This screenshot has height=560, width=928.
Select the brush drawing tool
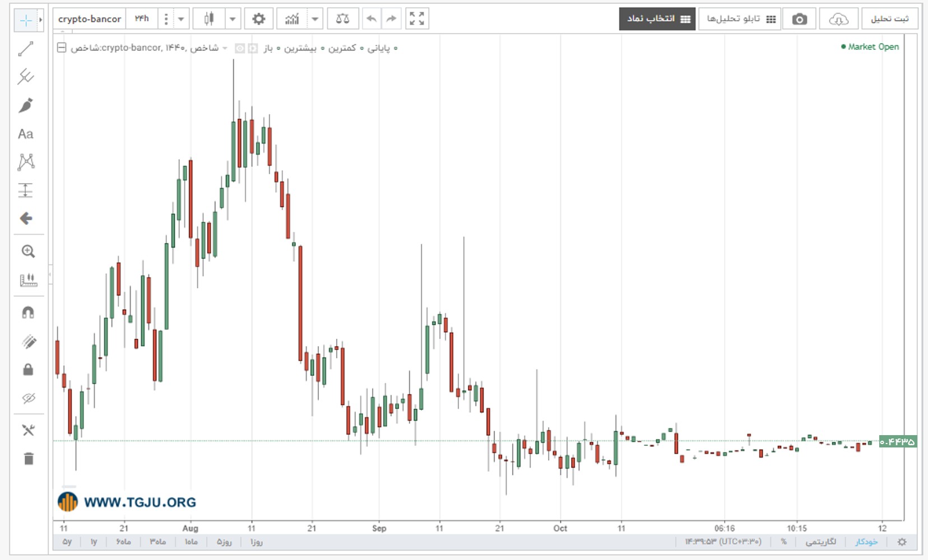(26, 105)
